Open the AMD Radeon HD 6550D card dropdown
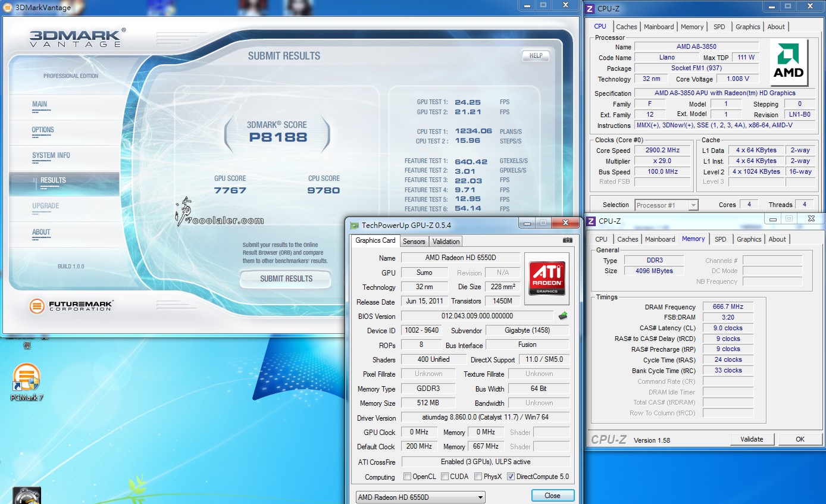This screenshot has height=504, width=826. click(x=480, y=497)
